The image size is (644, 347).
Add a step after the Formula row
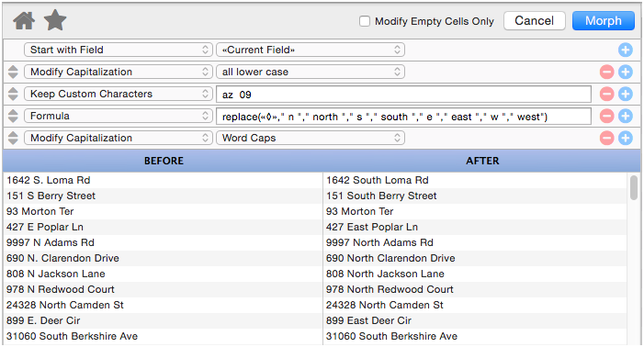pos(625,116)
